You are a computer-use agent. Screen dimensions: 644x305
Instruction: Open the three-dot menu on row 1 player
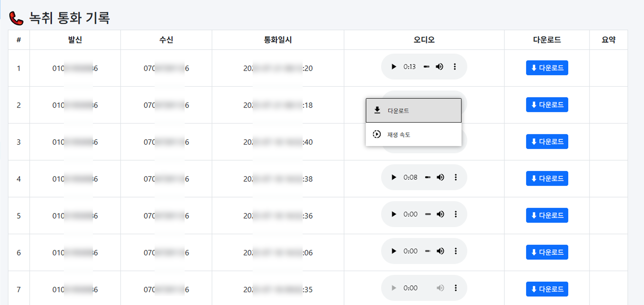coord(455,67)
